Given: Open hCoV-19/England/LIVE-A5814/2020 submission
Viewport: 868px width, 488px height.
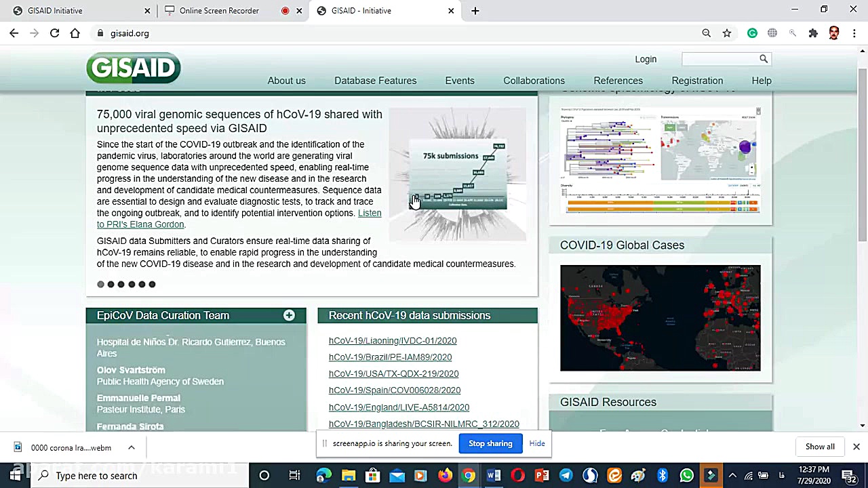Looking at the screenshot, I should point(399,407).
